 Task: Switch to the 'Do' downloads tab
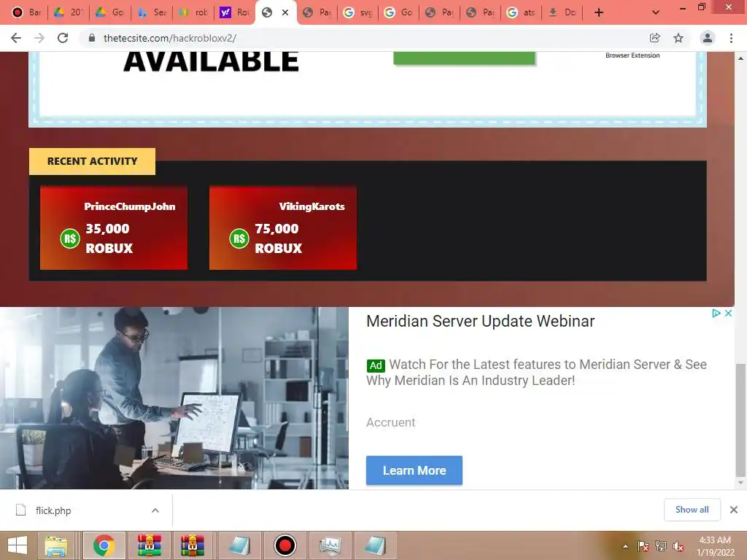562,12
